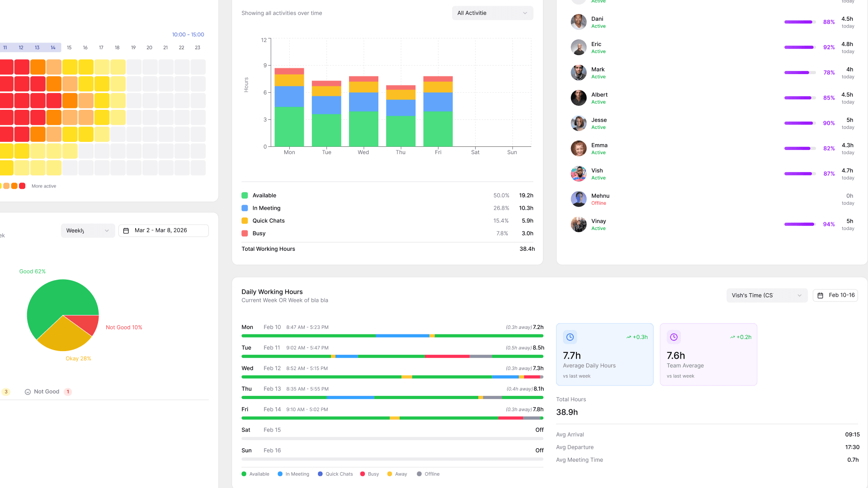Toggle the Busy legend swatch under the bar chart
This screenshot has width=868, height=488.
(x=245, y=234)
